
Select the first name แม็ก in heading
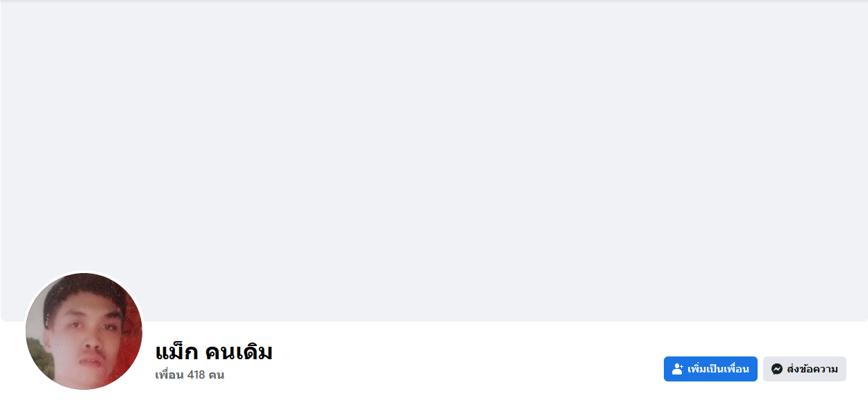point(176,352)
